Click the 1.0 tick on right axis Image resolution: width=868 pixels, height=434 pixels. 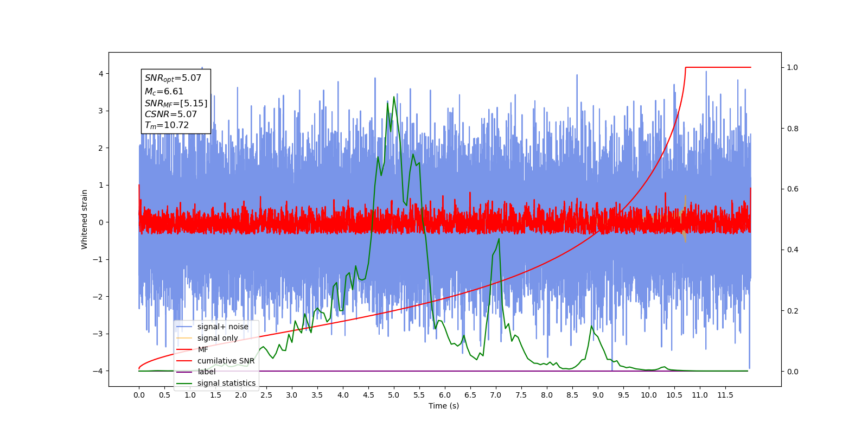[793, 67]
